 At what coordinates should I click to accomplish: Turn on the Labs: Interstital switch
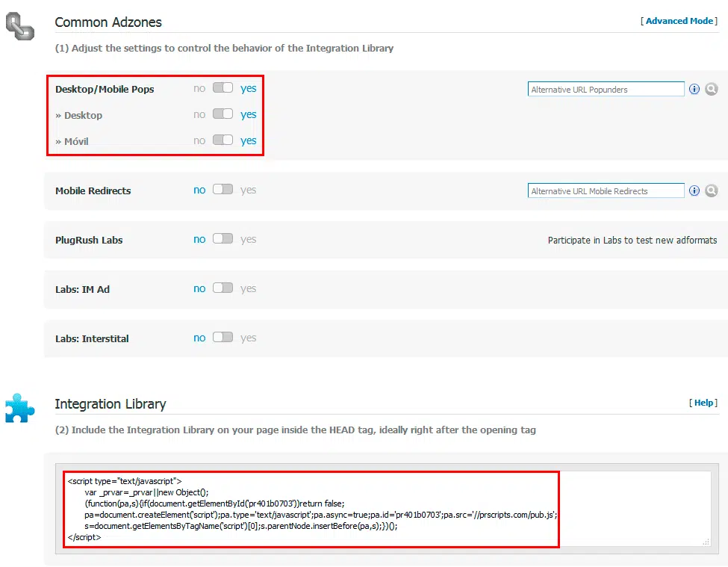coord(223,337)
